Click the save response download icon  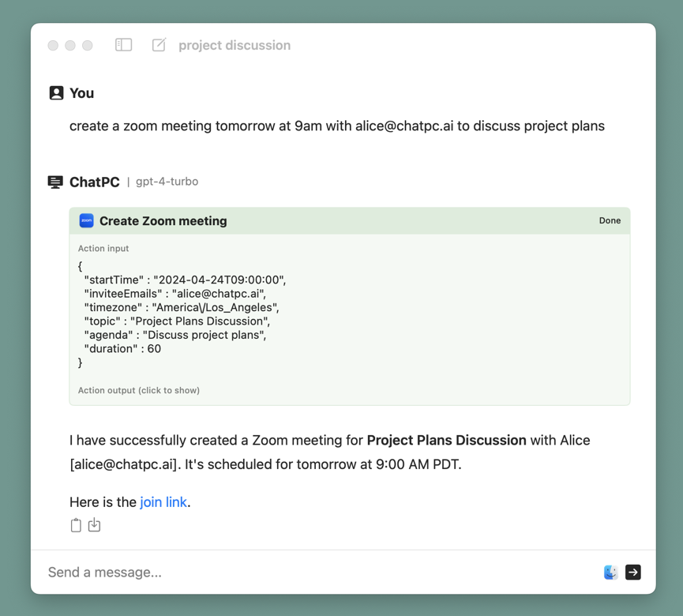pos(94,525)
